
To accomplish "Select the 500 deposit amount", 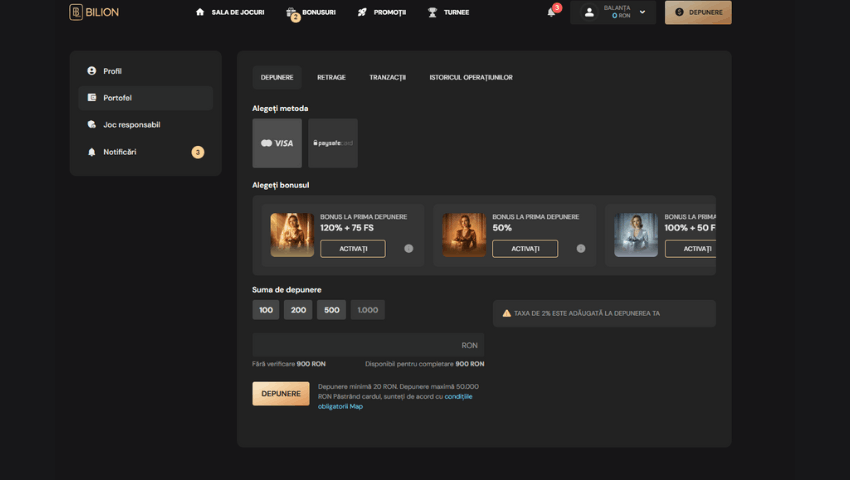I will pos(331,310).
